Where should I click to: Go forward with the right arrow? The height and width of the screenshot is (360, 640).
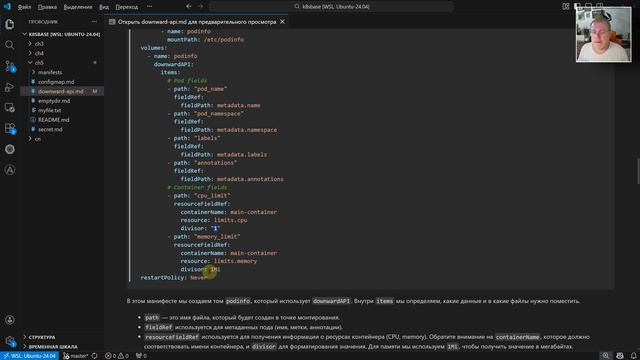tap(200, 7)
